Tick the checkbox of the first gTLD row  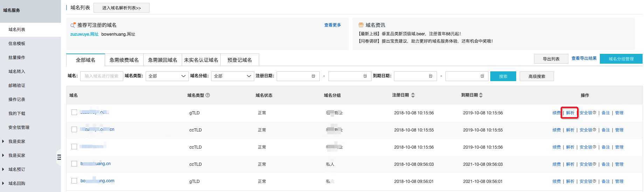click(74, 112)
